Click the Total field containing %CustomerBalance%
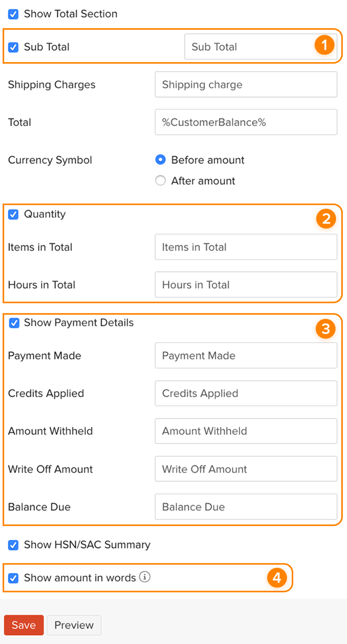This screenshot has width=347, height=644. point(246,122)
